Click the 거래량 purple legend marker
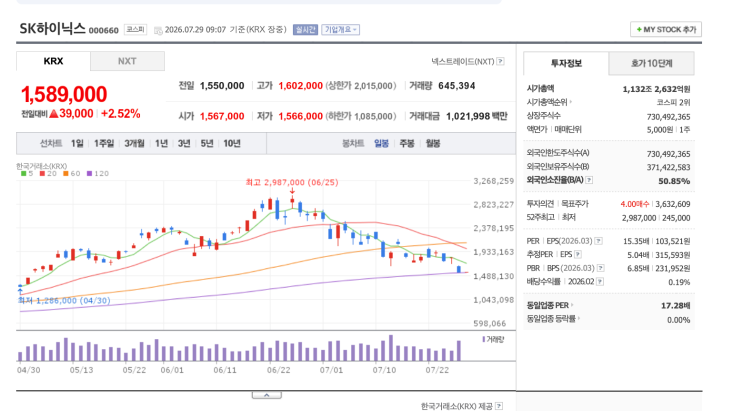This screenshot has height=411, width=743. tap(483, 339)
